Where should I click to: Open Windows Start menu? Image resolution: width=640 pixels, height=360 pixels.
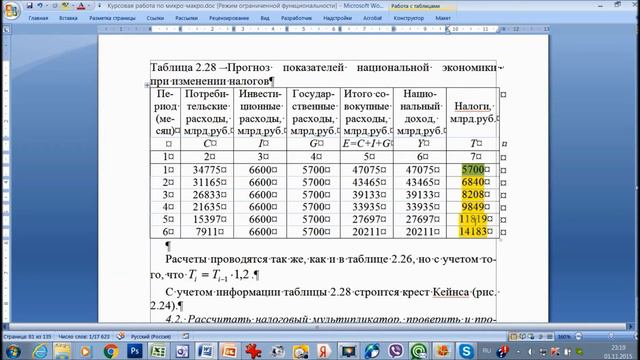[13, 351]
